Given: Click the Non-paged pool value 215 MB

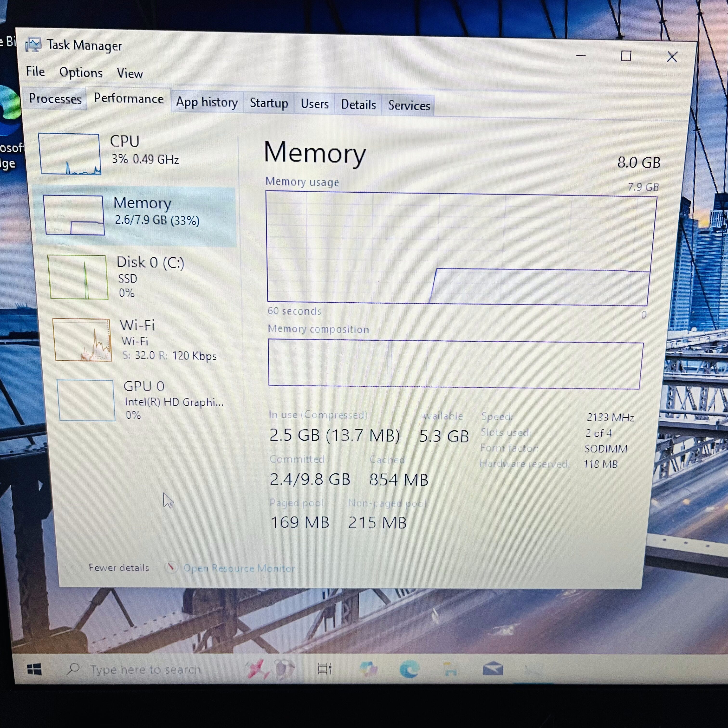Looking at the screenshot, I should [x=377, y=523].
